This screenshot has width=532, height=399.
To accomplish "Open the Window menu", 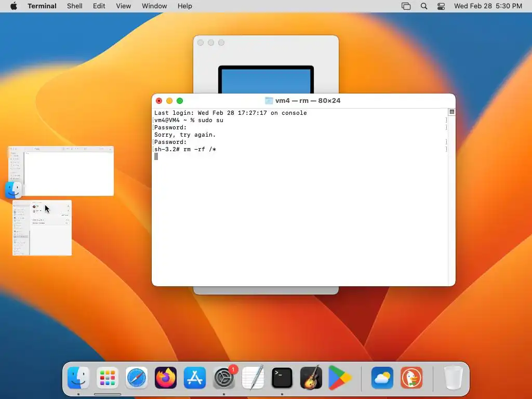I will click(154, 6).
